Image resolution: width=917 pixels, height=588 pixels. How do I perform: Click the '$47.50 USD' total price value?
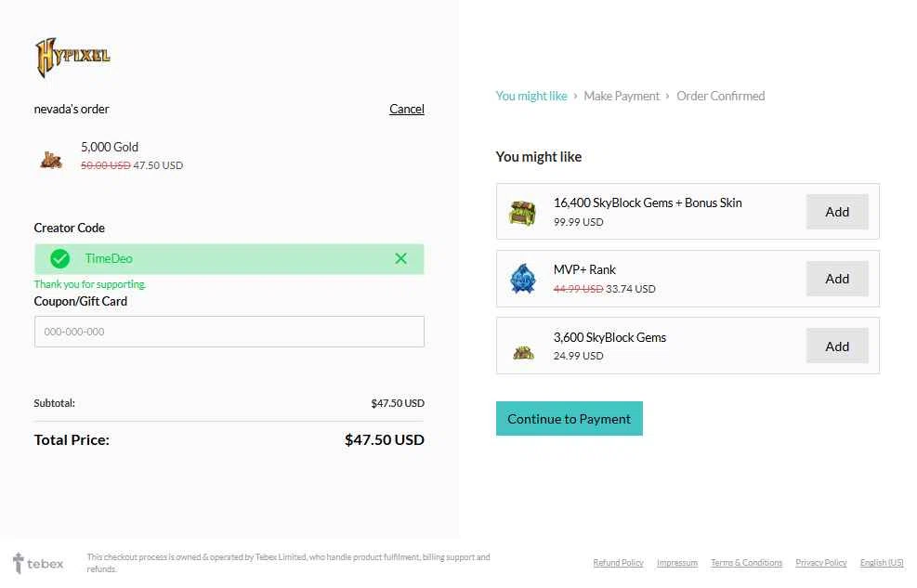point(385,439)
